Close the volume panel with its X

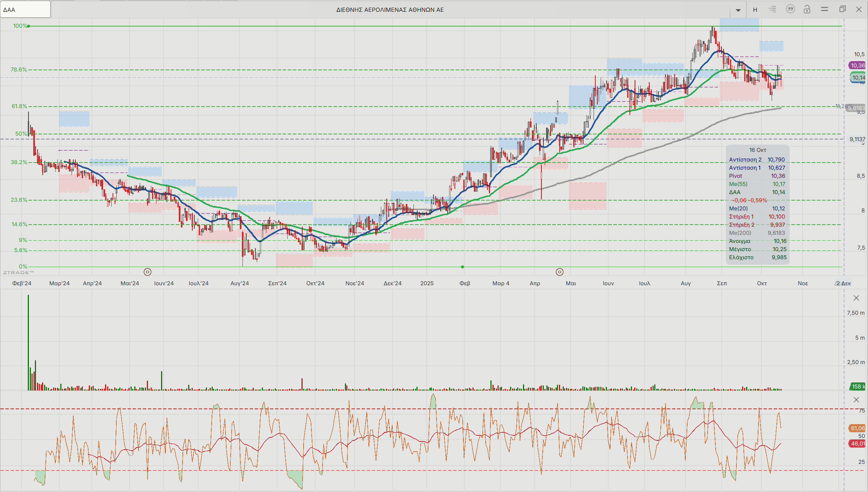pyautogui.click(x=856, y=298)
